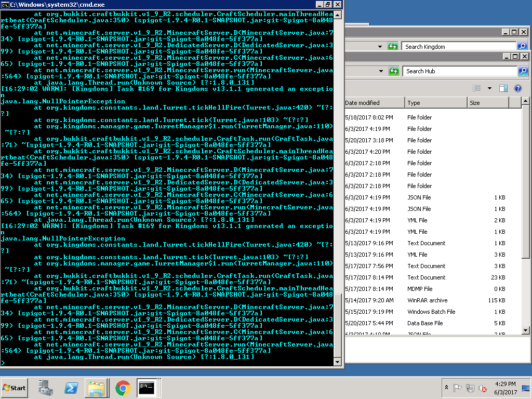This screenshot has width=532, height=399.
Task: Close the Hub explorer window
Action: click(525, 56)
